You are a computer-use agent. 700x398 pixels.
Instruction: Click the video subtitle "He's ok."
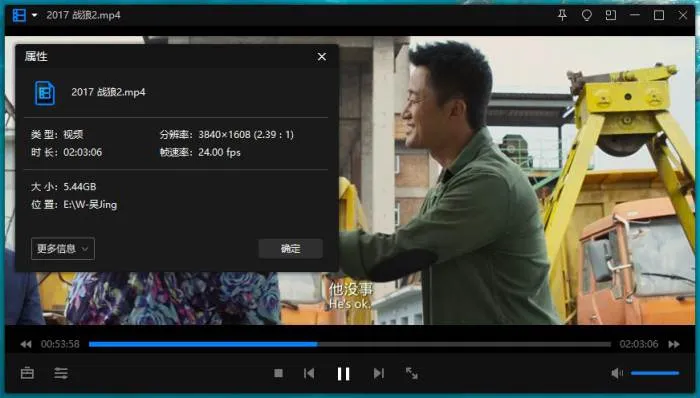point(350,304)
